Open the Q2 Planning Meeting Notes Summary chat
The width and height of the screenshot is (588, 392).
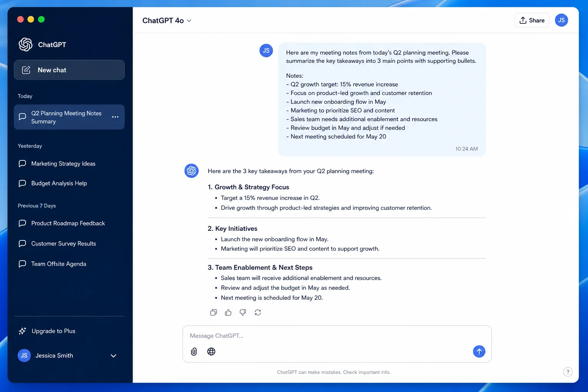(69, 117)
